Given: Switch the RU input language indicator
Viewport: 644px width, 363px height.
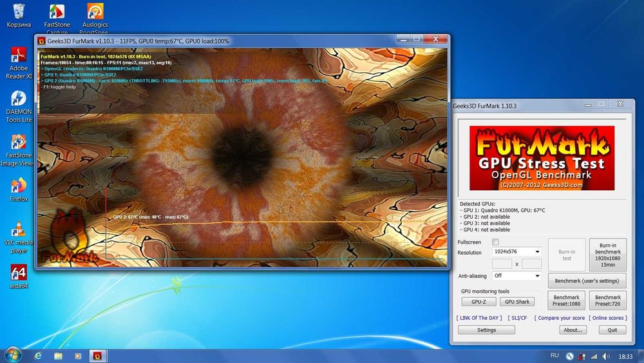Looking at the screenshot, I should point(554,356).
